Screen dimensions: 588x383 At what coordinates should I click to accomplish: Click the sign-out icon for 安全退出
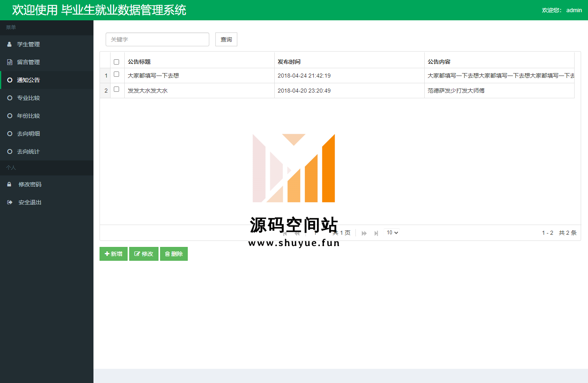10,202
